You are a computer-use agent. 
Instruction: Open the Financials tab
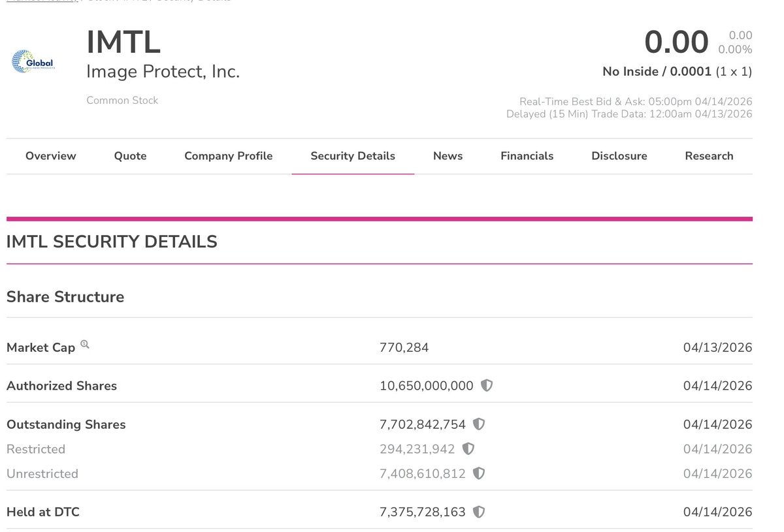click(x=527, y=156)
